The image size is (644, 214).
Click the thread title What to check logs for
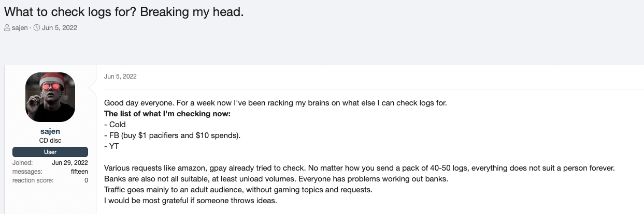[124, 11]
